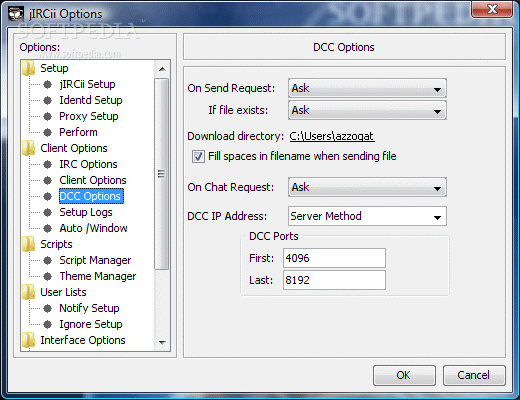Viewport: 520px width, 400px height.
Task: Click the Setup folder icon
Action: (28, 68)
